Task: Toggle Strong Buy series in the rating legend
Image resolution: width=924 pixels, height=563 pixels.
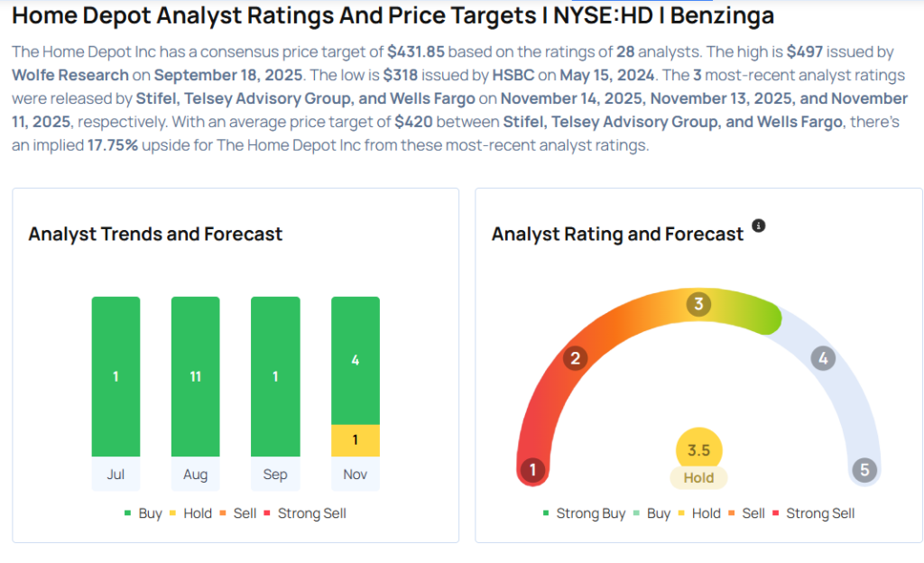Action: [x=584, y=513]
